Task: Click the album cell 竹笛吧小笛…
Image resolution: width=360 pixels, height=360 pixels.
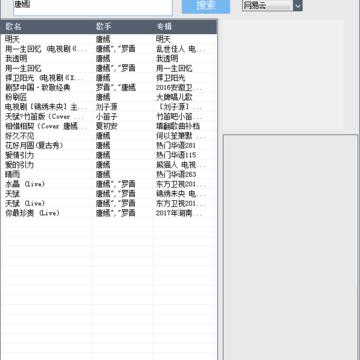Action: [x=179, y=116]
